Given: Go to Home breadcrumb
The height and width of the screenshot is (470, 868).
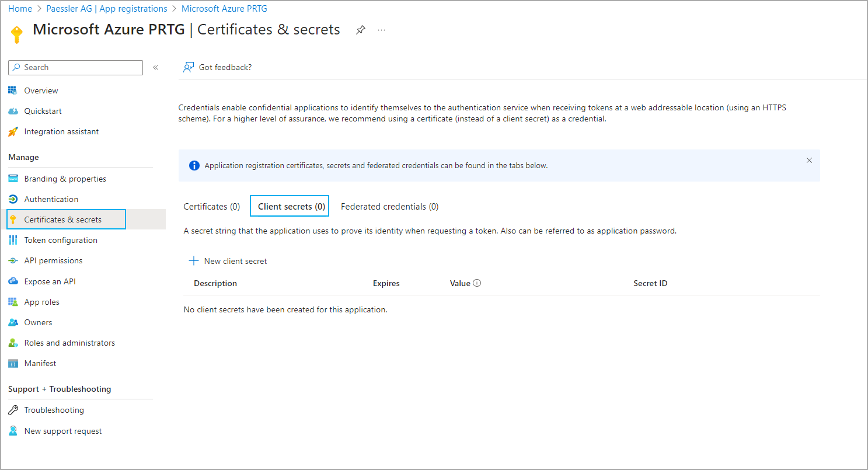Looking at the screenshot, I should point(20,9).
